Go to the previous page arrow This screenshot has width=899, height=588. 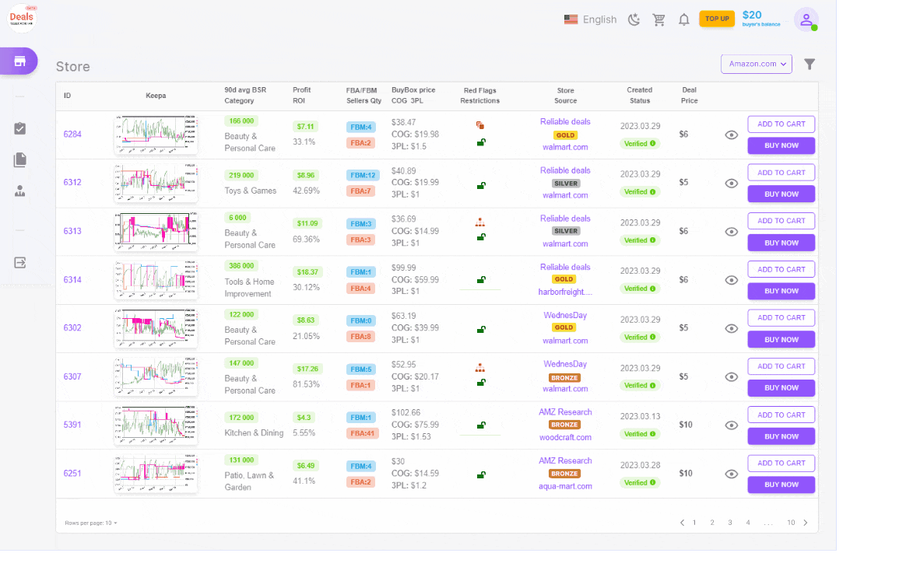[682, 523]
